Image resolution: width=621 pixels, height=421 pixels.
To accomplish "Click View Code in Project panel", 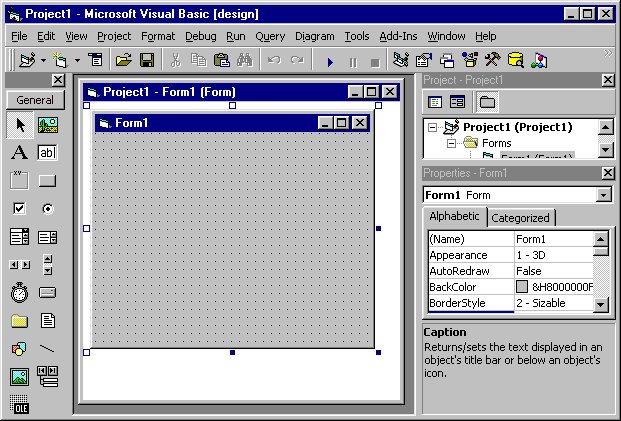I will pos(435,102).
